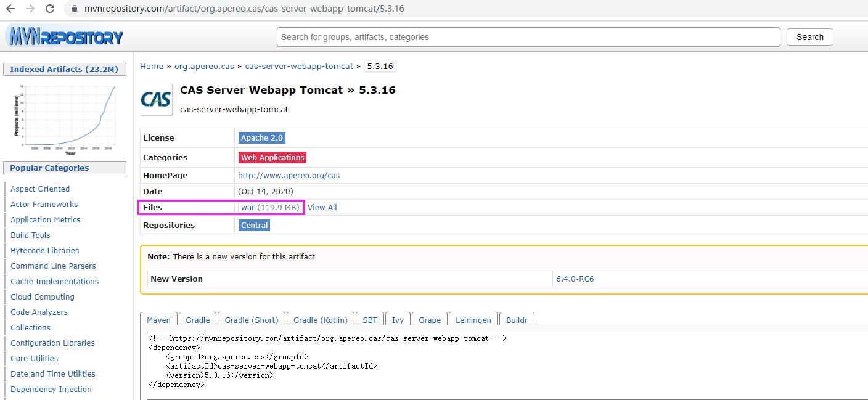Click the 5.3.16 version breadcrumb badge
The width and height of the screenshot is (868, 400).
(x=380, y=66)
